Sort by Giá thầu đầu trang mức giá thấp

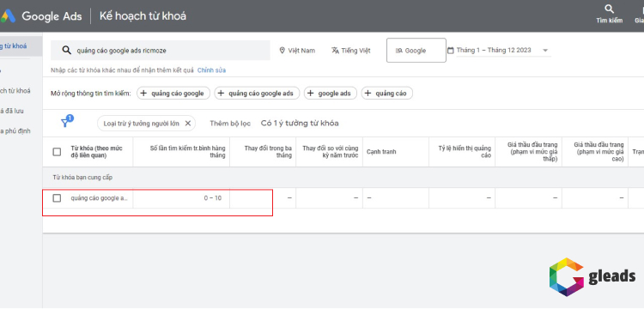tap(532, 152)
